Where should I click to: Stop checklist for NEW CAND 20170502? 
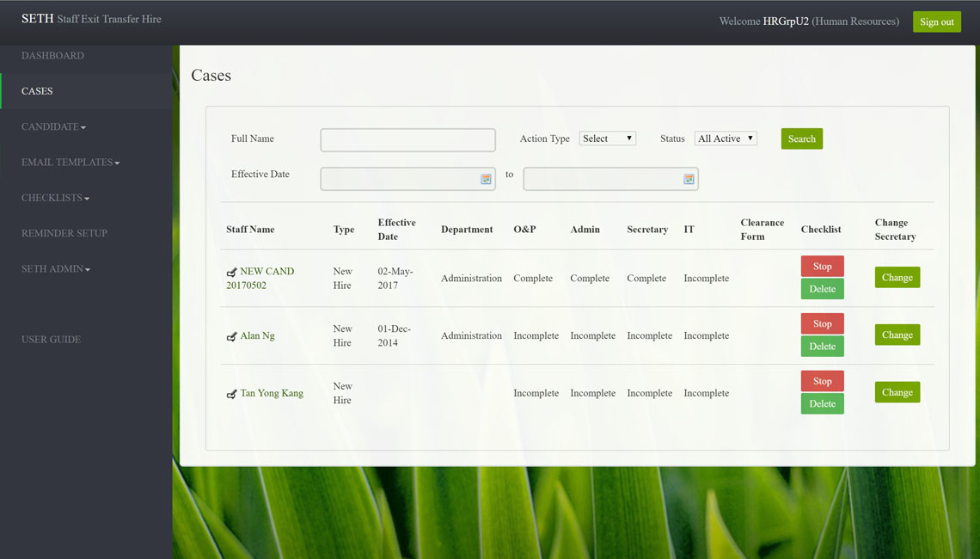[x=823, y=267]
